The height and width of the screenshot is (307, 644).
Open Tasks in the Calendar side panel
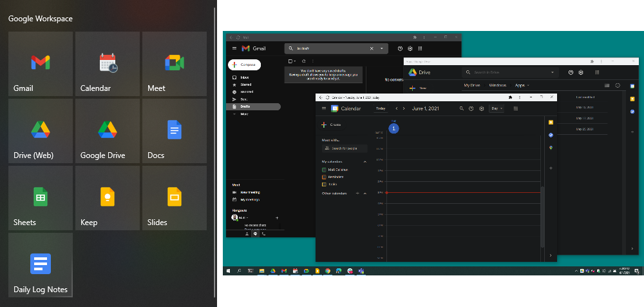coord(551,135)
